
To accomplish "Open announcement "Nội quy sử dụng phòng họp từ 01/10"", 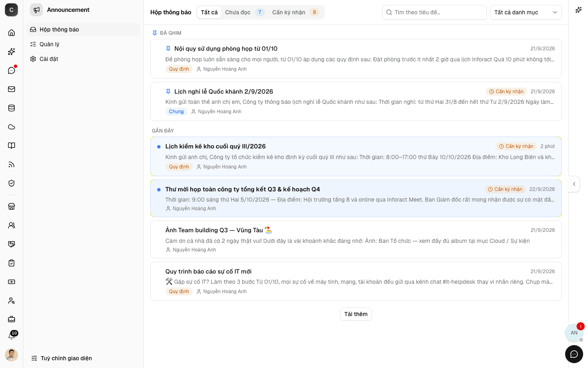I will click(x=356, y=58).
